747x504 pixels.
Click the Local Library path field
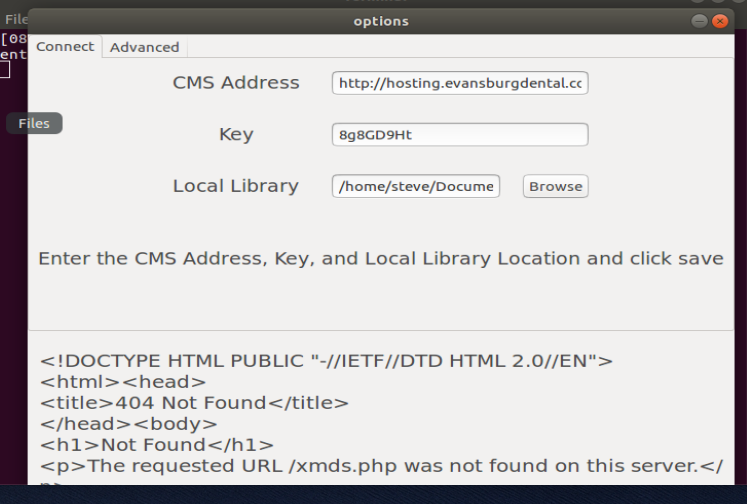pos(415,186)
